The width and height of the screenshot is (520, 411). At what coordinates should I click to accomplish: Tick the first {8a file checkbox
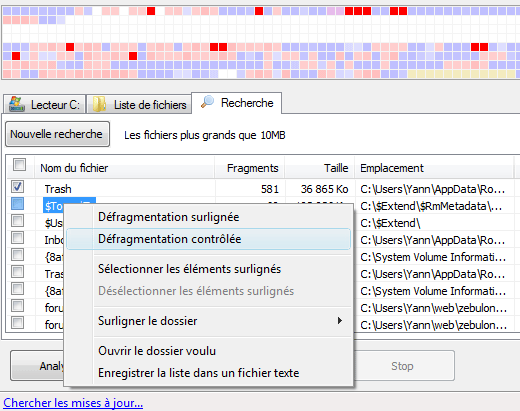(17, 255)
